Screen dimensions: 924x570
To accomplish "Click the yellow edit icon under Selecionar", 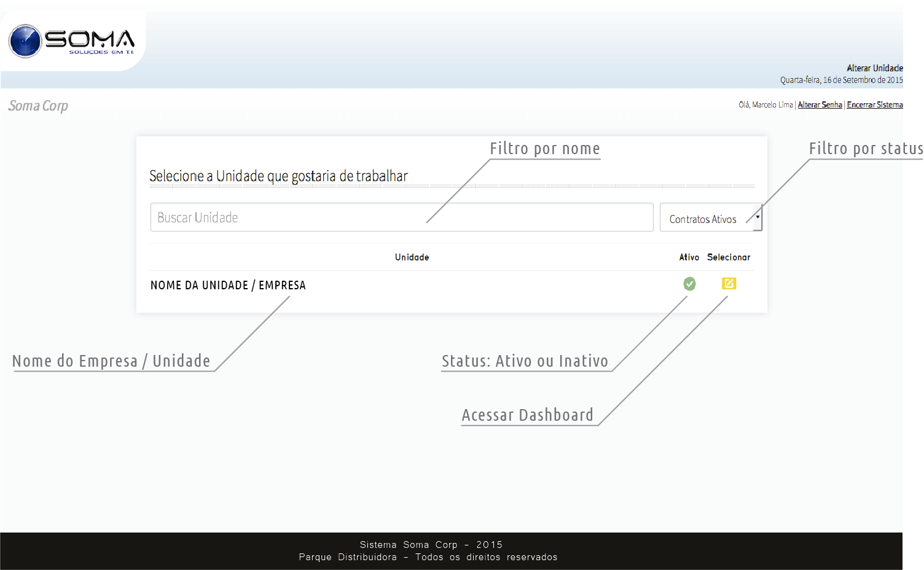I will pyautogui.click(x=729, y=284).
